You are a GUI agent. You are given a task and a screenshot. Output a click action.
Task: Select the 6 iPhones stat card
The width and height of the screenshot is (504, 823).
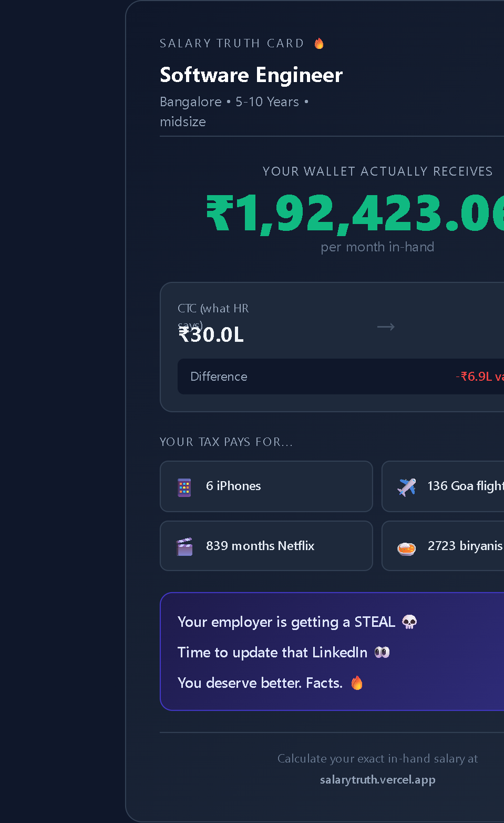coord(266,486)
